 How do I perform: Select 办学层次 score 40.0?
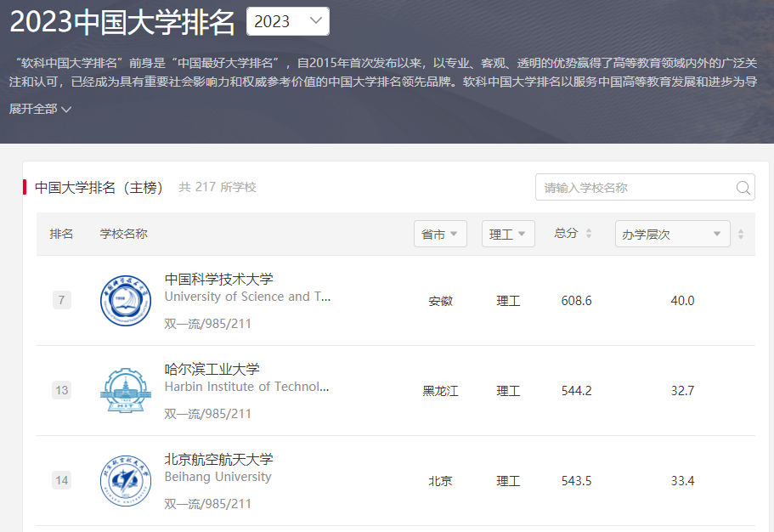[682, 301]
